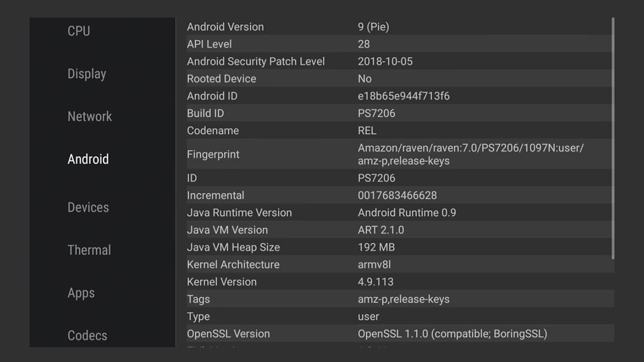This screenshot has width=644, height=362.
Task: Open the Apps category
Action: (81, 293)
